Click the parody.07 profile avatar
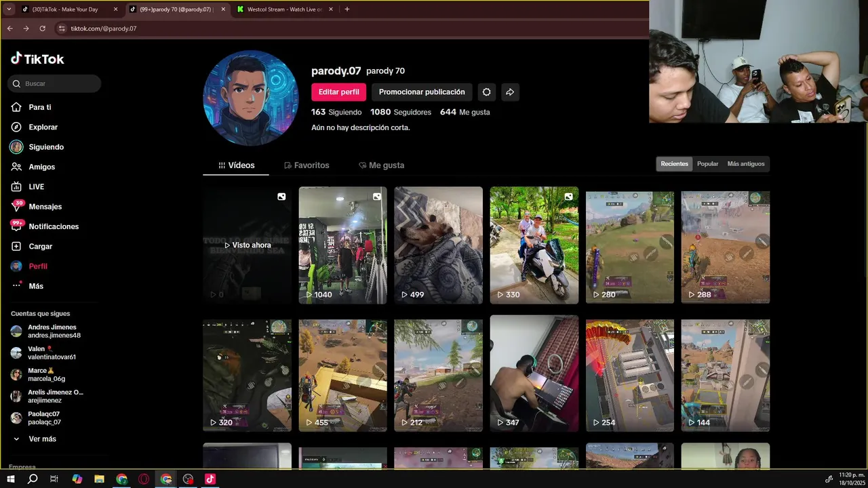Screen dimensions: 868x488 click(x=251, y=98)
